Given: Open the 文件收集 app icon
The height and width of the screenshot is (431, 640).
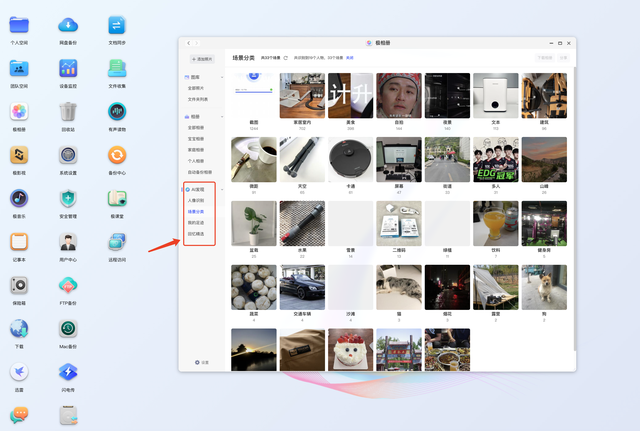Looking at the screenshot, I should (117, 69).
